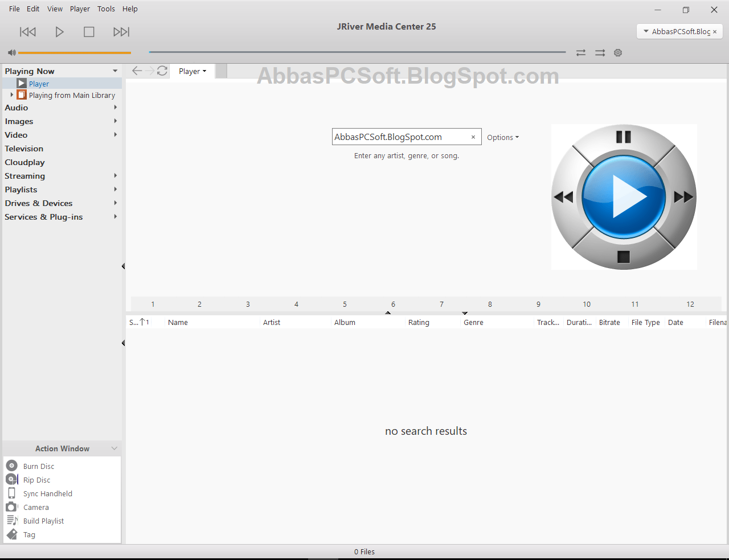Toggle shuffle mode icon
Screen dimensions: 729x560
point(600,53)
